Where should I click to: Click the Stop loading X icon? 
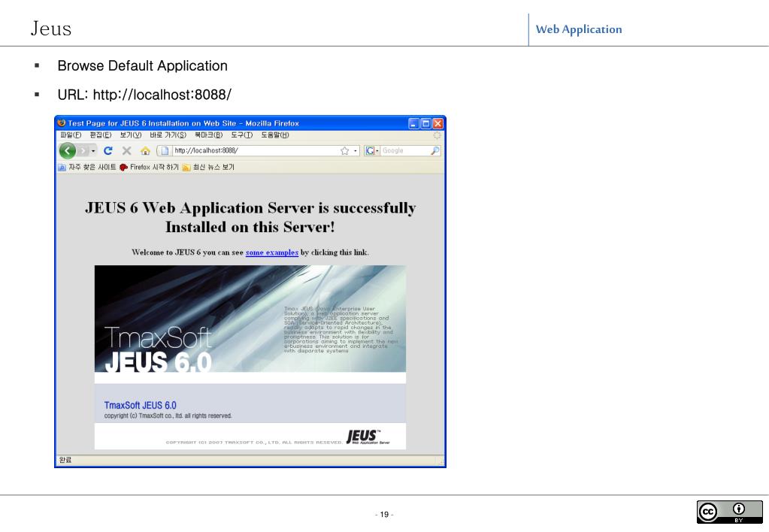[126, 150]
